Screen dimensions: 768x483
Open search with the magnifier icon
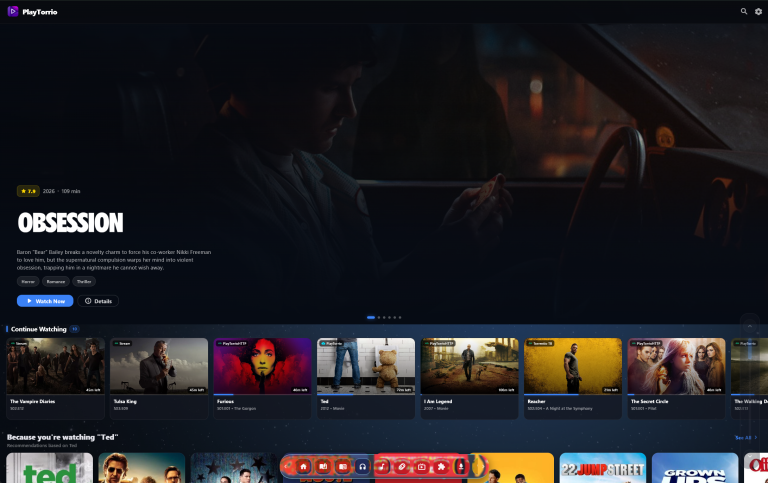(x=744, y=11)
